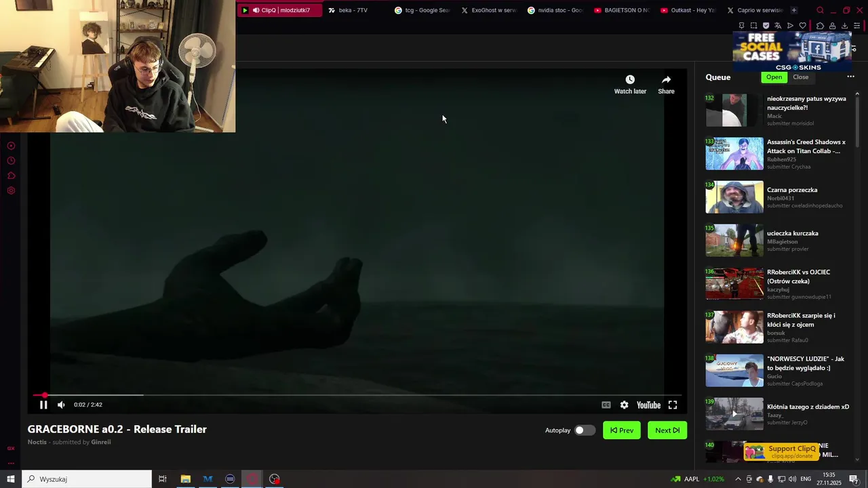Click 'Kłótnia tazego z dziadem xD' entry
The image size is (868, 488).
tap(808, 407)
